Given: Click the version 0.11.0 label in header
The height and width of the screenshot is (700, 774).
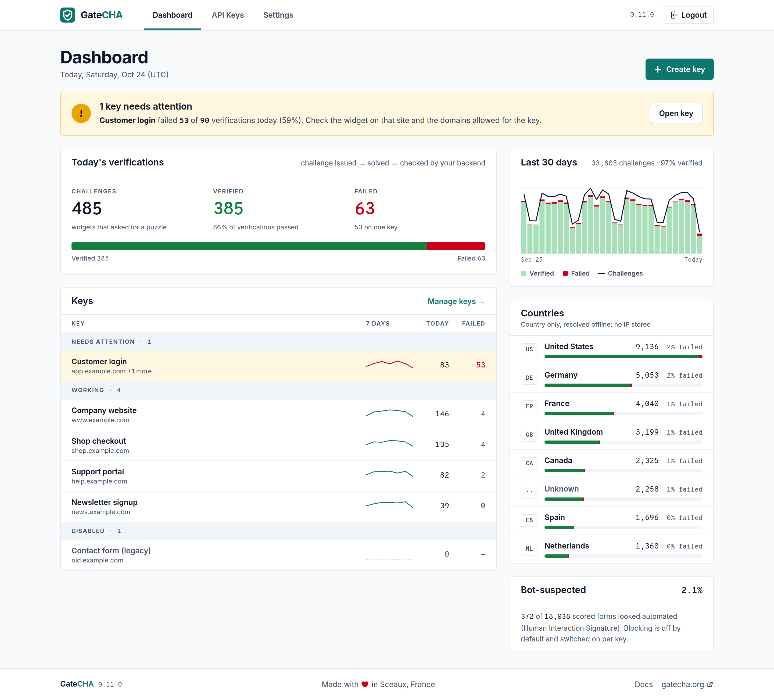Looking at the screenshot, I should pyautogui.click(x=642, y=15).
